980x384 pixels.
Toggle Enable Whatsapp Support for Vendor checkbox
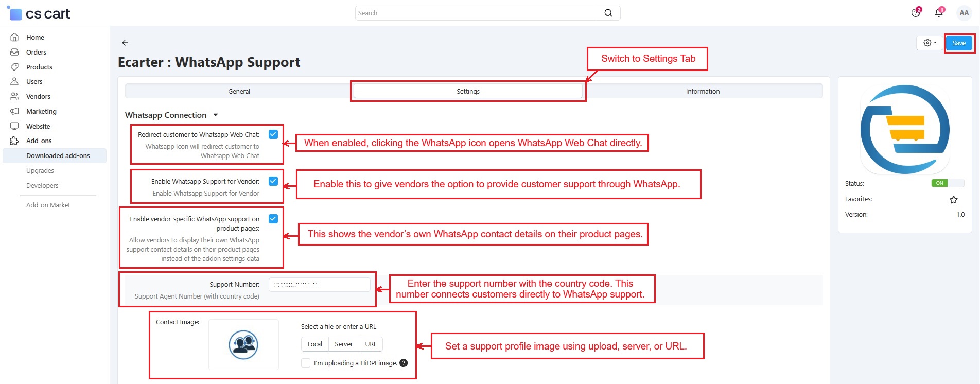tap(273, 181)
